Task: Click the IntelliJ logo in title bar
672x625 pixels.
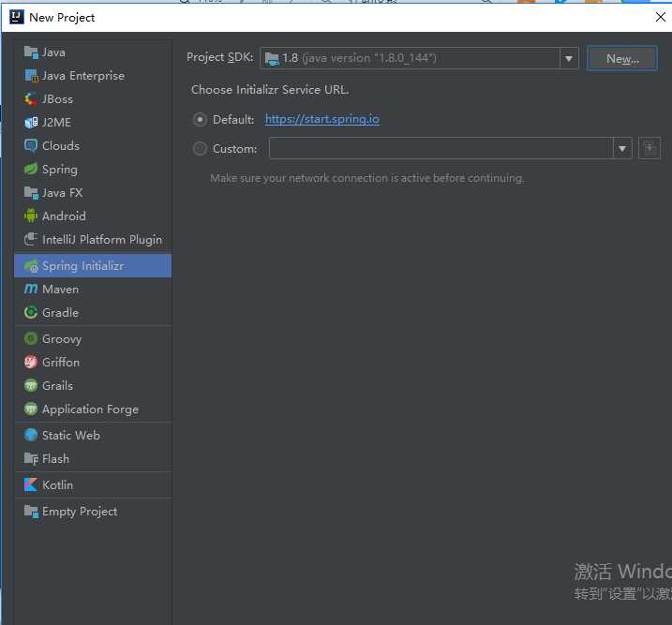Action: coord(17,17)
